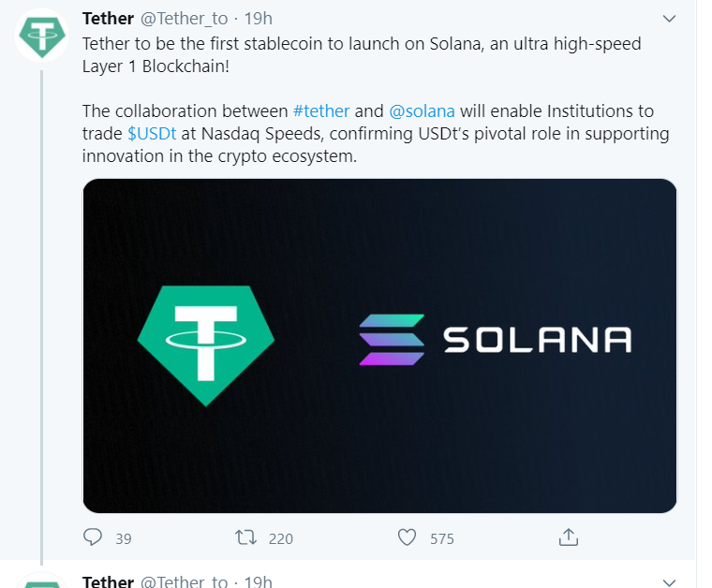The image size is (712, 588).
Task: Select the second tweet's @Tether_to handle
Action: pyautogui.click(x=184, y=581)
